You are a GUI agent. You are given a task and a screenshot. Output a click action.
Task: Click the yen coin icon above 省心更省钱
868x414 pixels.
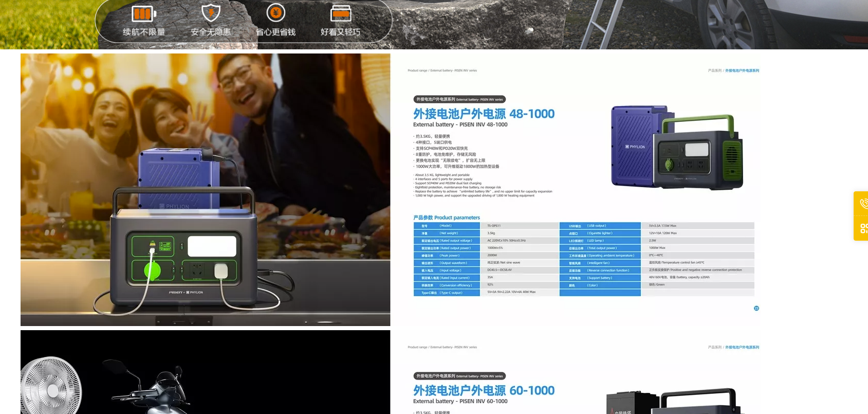[276, 13]
